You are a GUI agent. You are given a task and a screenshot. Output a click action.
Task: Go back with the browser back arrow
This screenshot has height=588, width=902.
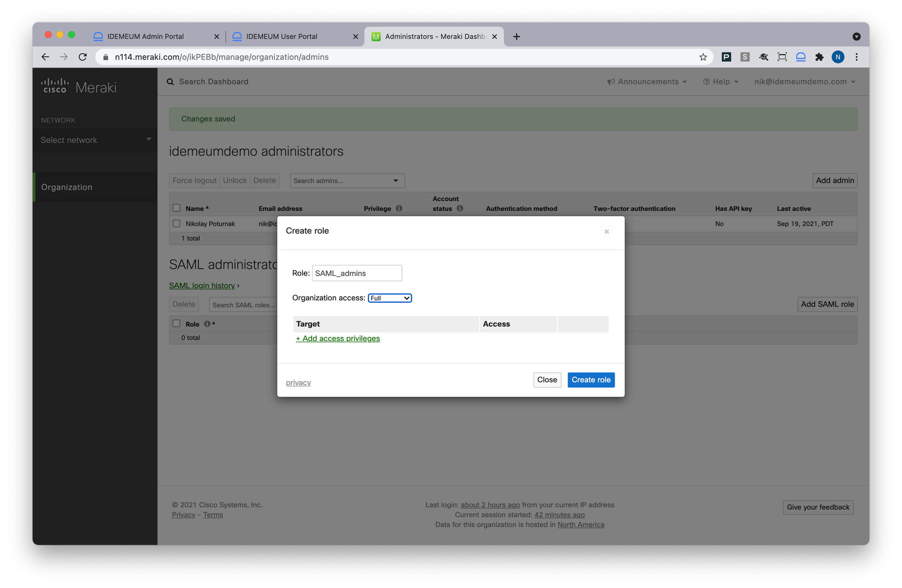point(45,57)
